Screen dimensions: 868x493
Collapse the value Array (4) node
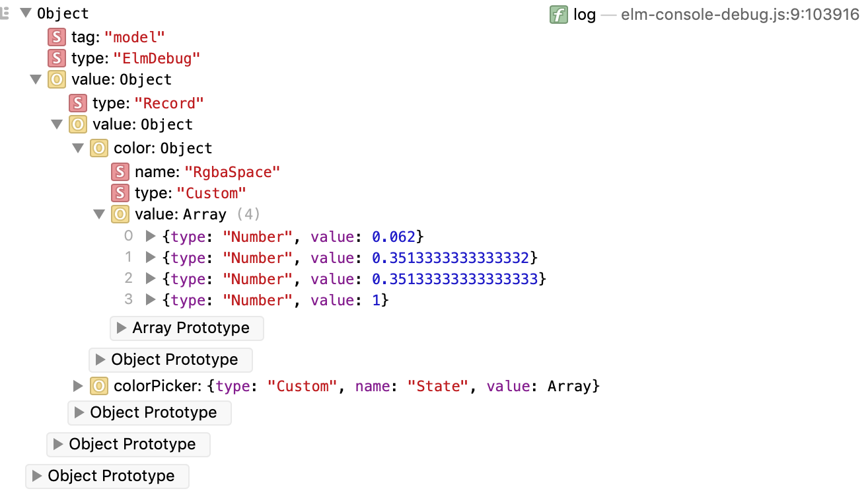[99, 213]
